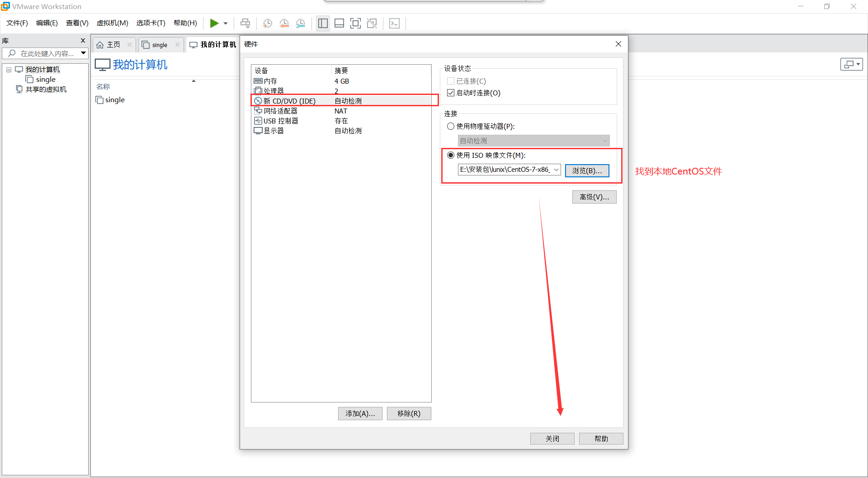
Task: Open the 查看(V) menu
Action: pyautogui.click(x=77, y=23)
